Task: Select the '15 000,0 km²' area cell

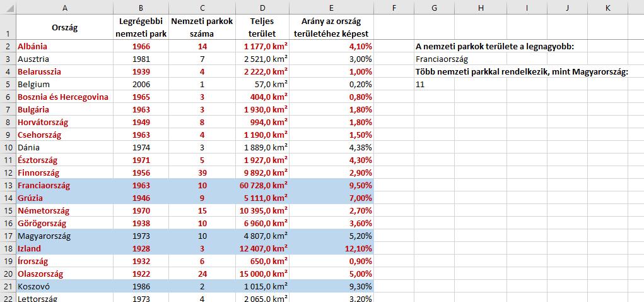Action: pyautogui.click(x=262, y=274)
